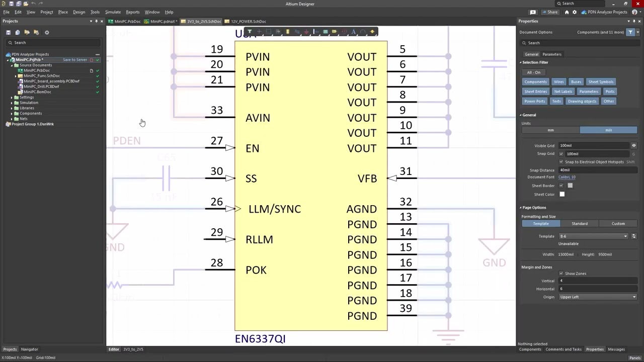Screen dimensions: 644x362
Task: Open Projects panel settings gear
Action: pyautogui.click(x=47, y=32)
